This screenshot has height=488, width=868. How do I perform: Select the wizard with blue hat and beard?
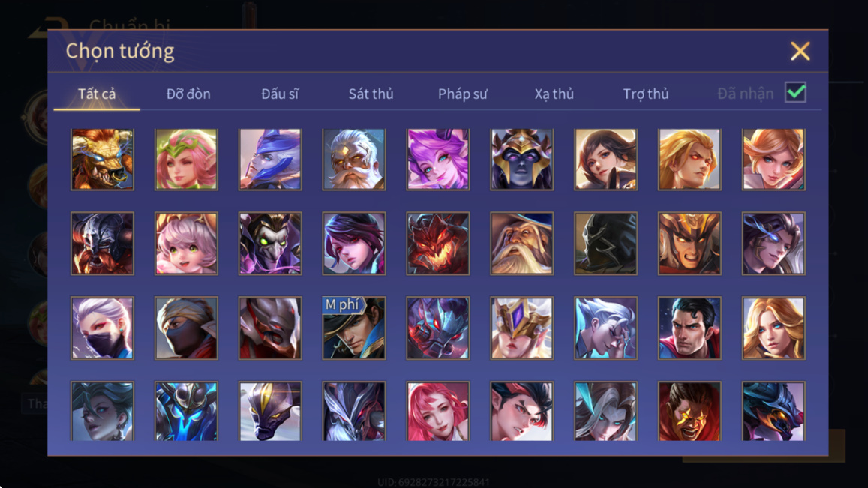521,244
